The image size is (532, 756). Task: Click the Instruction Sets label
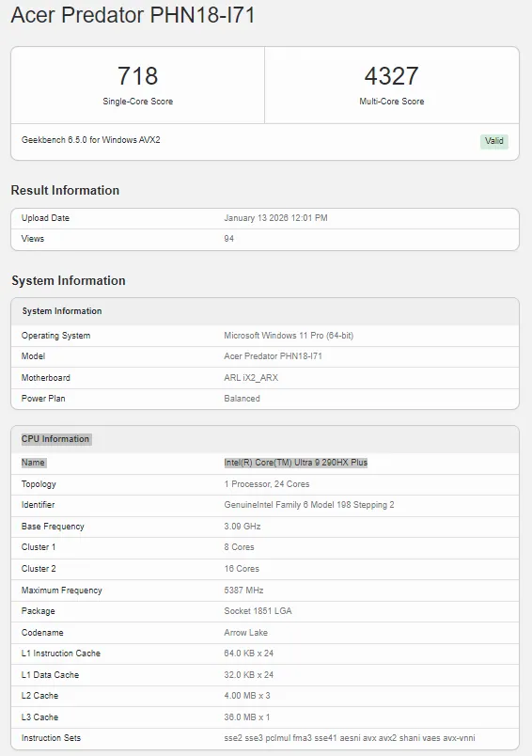51,738
